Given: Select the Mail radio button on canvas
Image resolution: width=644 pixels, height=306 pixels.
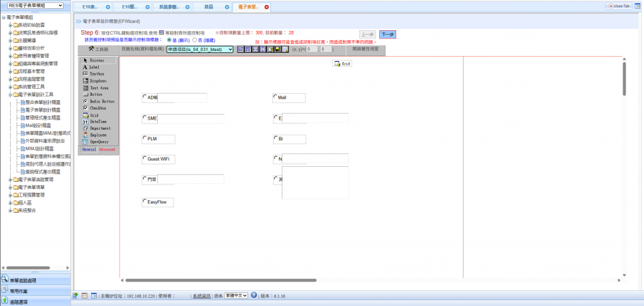Looking at the screenshot, I should (x=275, y=97).
